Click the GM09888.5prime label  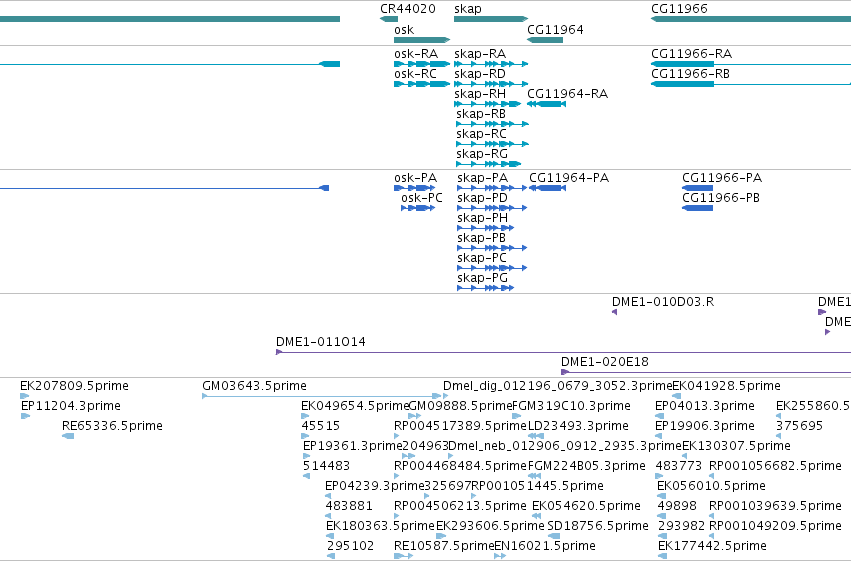click(461, 406)
